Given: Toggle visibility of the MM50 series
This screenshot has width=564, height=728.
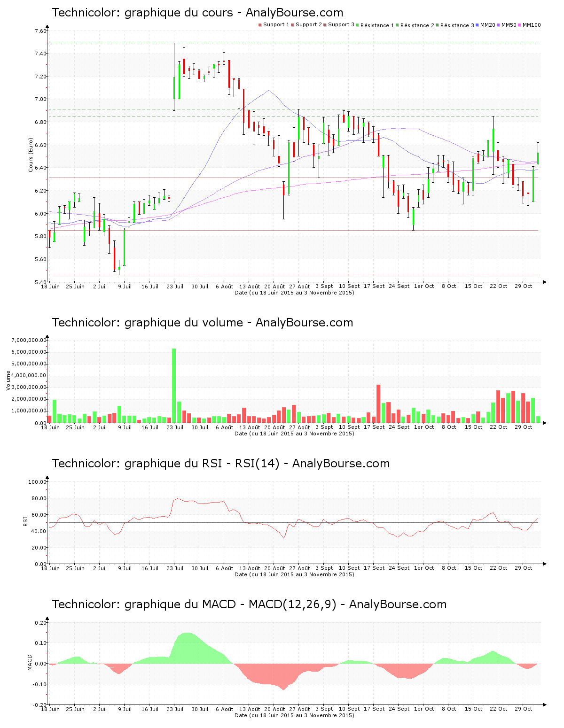Looking at the screenshot, I should click(499, 24).
